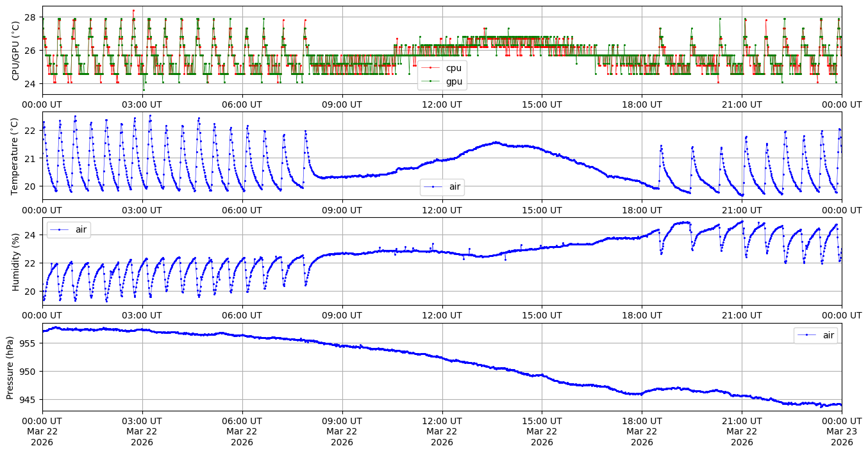The width and height of the screenshot is (868, 453).
Task: Click the green gpu legend marker
Action: [433, 81]
